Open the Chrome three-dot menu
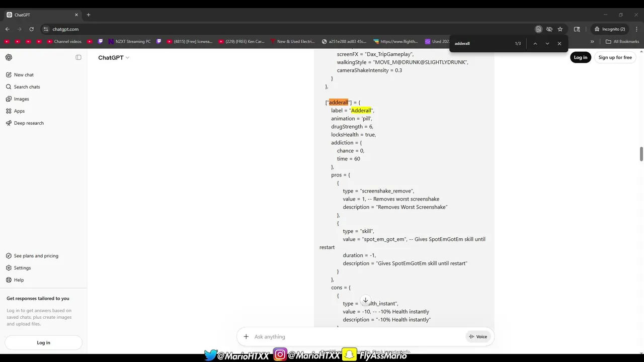The height and width of the screenshot is (362, 644). click(637, 29)
